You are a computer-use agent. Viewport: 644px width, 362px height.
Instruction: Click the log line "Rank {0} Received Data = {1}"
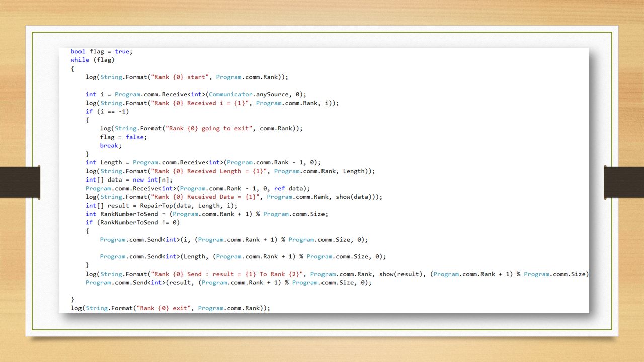pos(234,197)
